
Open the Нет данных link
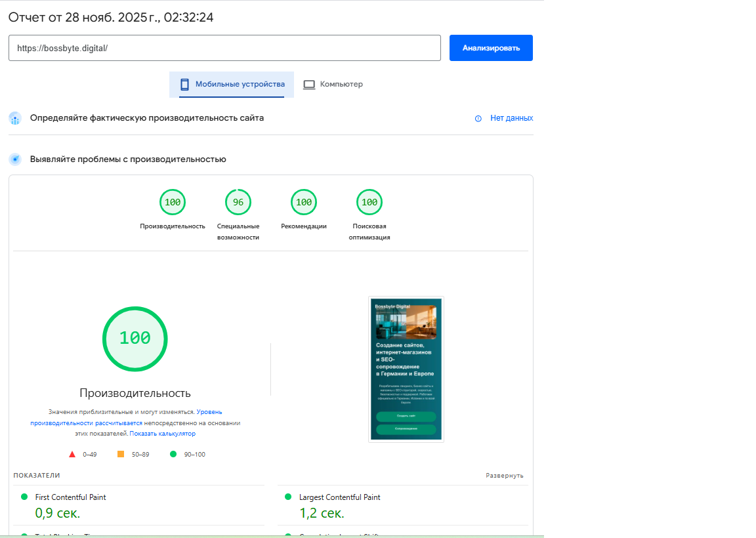[511, 118]
